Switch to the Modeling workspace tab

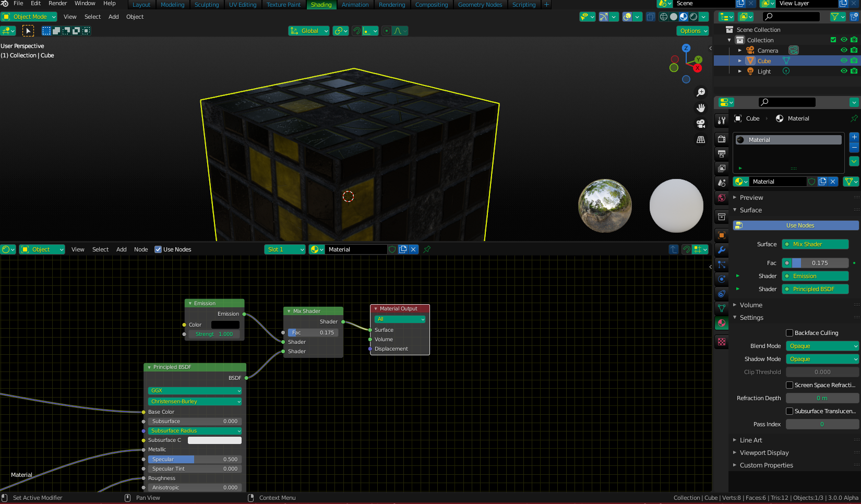click(x=173, y=5)
